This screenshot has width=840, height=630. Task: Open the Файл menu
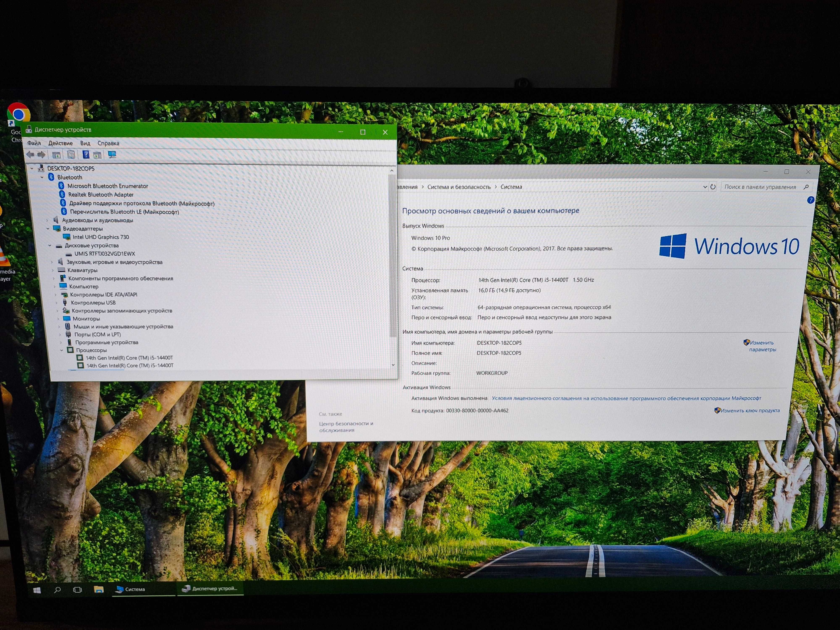[34, 143]
